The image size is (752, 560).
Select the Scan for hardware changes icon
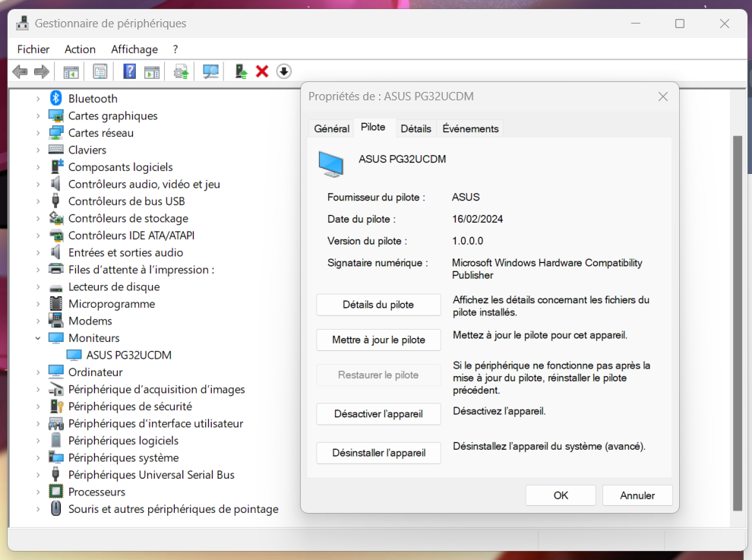point(210,71)
